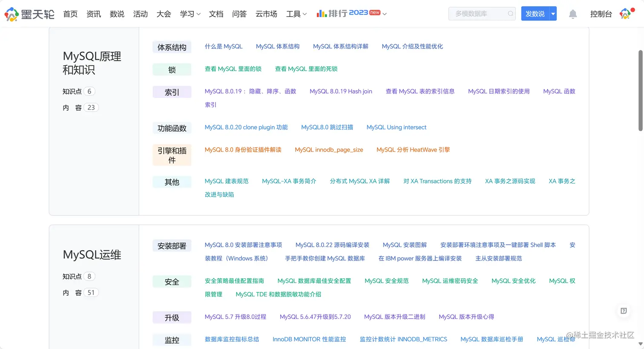Select the 功能函数 category tag
Viewport: 644px width, 349px height.
click(172, 128)
